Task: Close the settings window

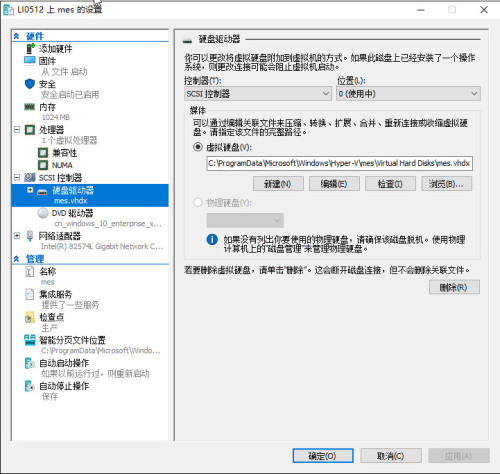Action: click(484, 10)
